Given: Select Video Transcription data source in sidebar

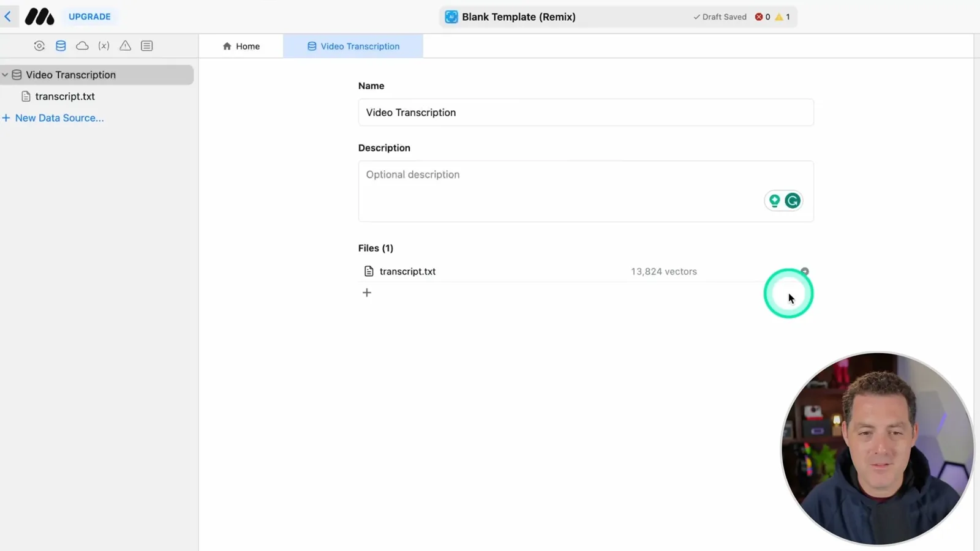Looking at the screenshot, I should pos(97,75).
